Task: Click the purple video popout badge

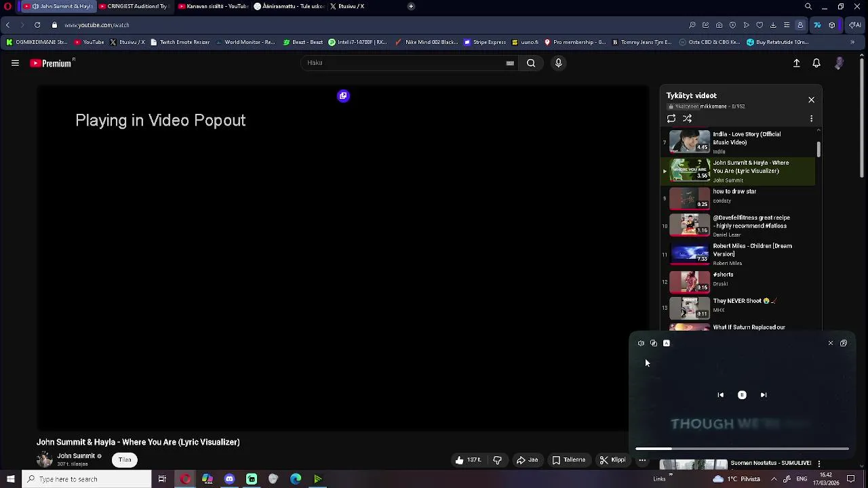Action: click(343, 96)
